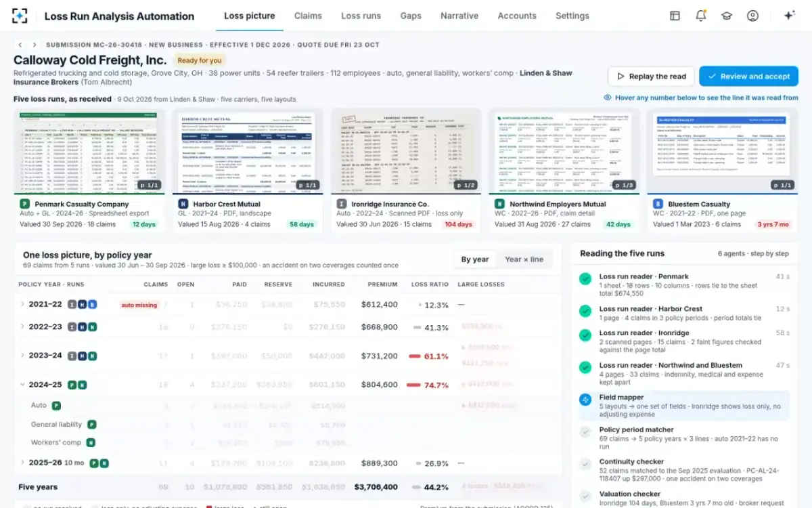Click the N badge on Northwind Employers card

click(499, 204)
